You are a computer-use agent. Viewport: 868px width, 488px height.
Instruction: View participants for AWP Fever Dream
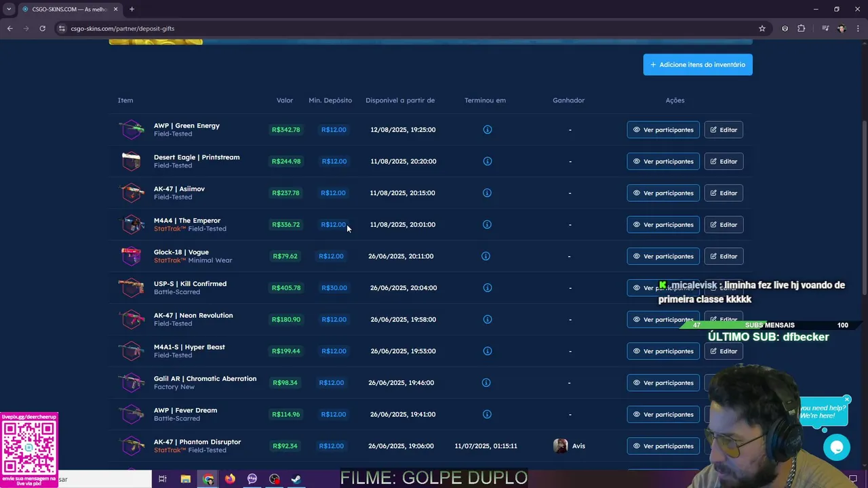[663, 414]
